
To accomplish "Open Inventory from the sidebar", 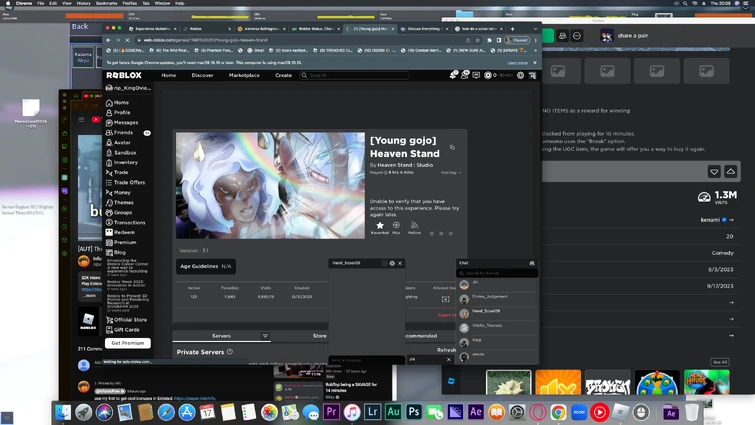I will point(125,162).
